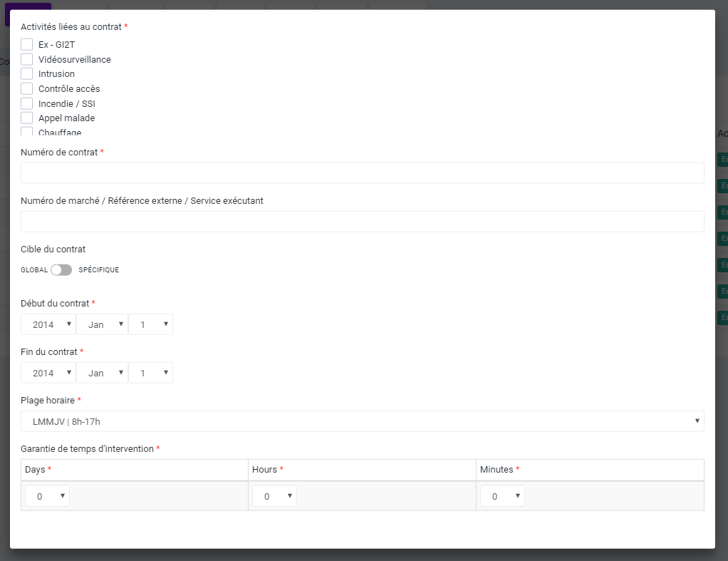Check the Incendie / SSI checkbox

(27, 103)
